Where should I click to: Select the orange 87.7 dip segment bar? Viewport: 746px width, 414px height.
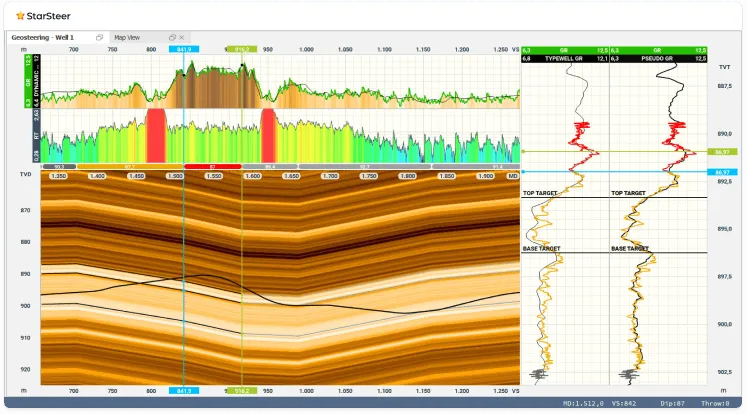[129, 167]
